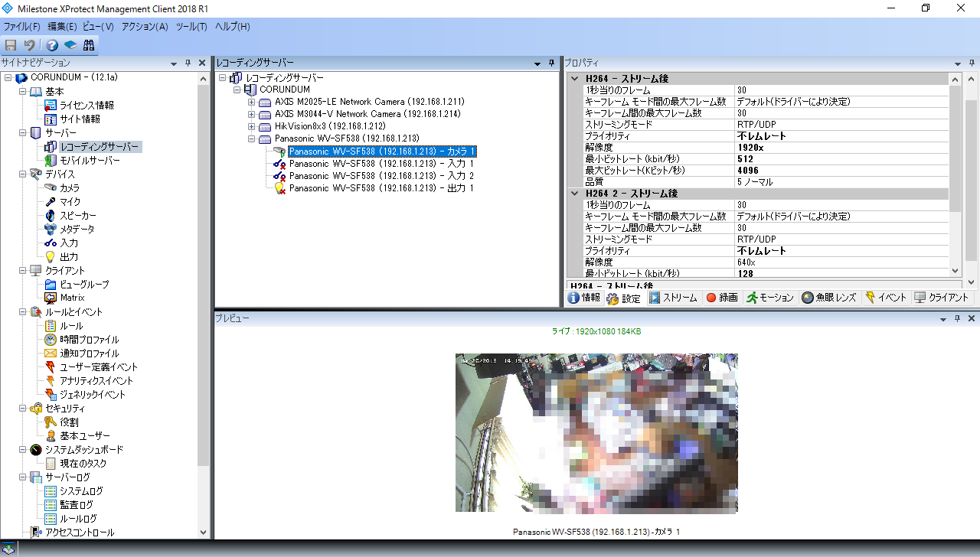
Task: Open ユーザー定義イベント node
Action: coord(99,367)
